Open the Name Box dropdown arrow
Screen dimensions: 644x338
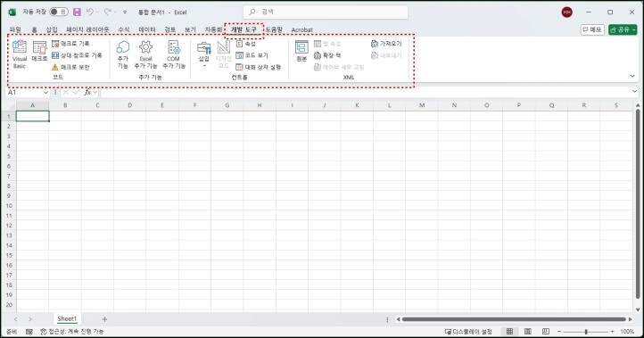(x=45, y=93)
